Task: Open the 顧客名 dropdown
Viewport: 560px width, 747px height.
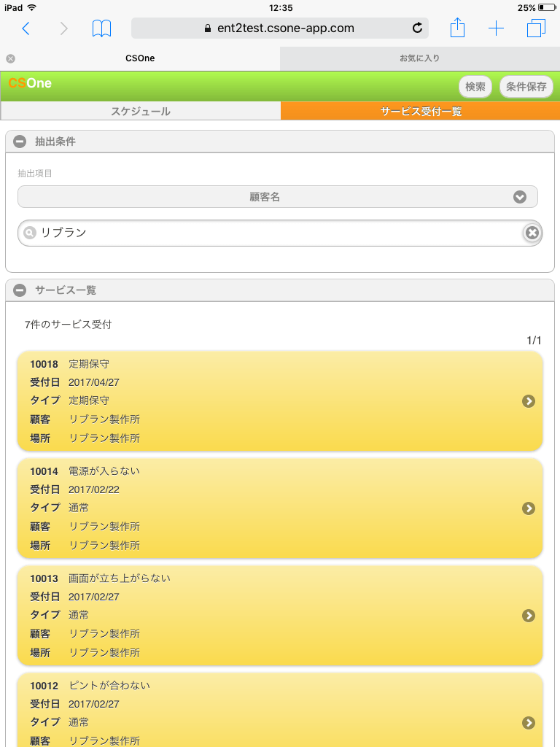Action: (278, 197)
